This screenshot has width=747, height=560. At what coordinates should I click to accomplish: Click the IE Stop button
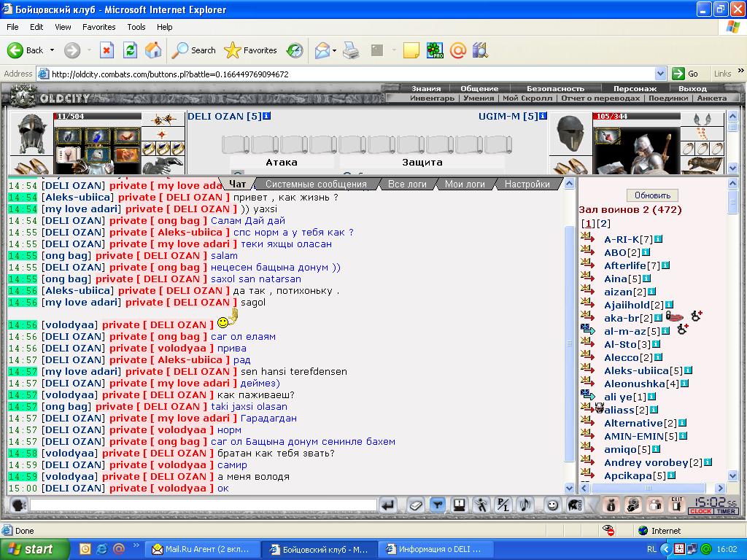coord(107,50)
